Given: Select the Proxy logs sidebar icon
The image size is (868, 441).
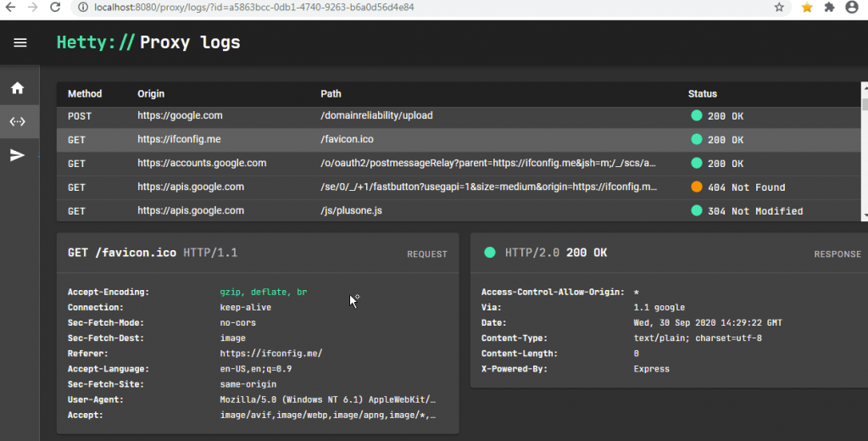Looking at the screenshot, I should coord(17,121).
